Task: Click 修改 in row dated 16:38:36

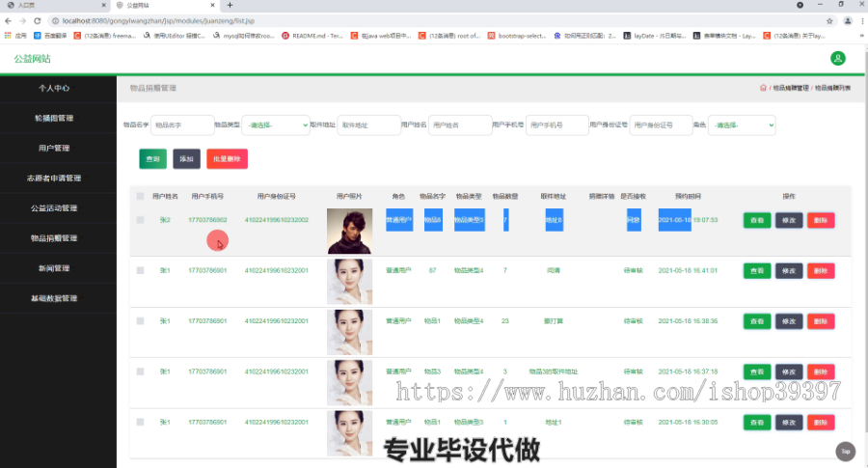Action: (789, 321)
